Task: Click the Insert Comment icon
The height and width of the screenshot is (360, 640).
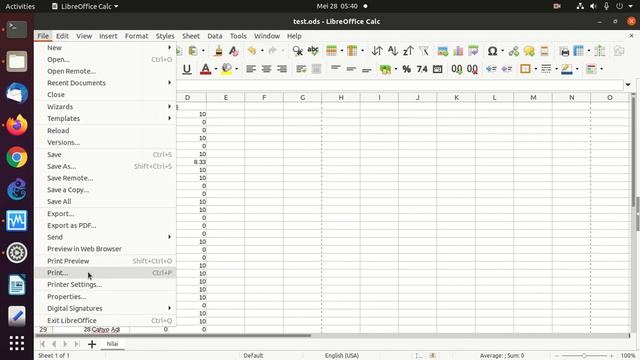Action: pos(529,51)
